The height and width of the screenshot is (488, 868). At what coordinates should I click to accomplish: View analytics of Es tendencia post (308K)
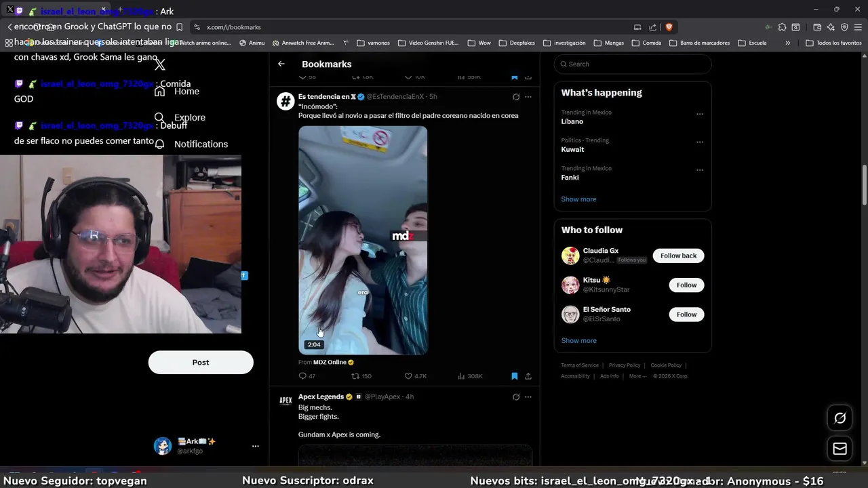point(470,376)
